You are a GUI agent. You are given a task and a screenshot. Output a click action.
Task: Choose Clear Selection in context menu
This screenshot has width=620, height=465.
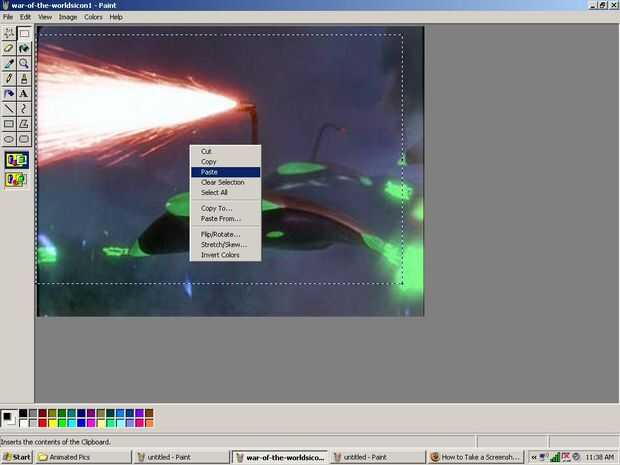[225, 182]
